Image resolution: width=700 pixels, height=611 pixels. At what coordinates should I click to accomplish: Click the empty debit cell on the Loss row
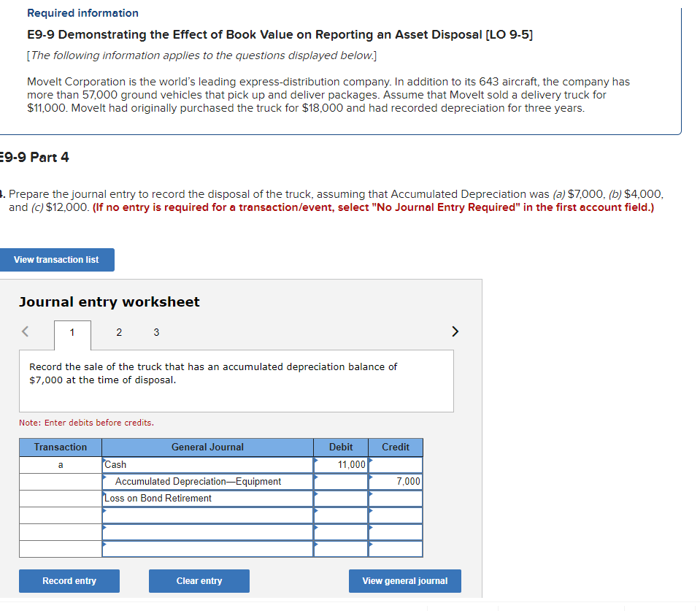click(340, 498)
